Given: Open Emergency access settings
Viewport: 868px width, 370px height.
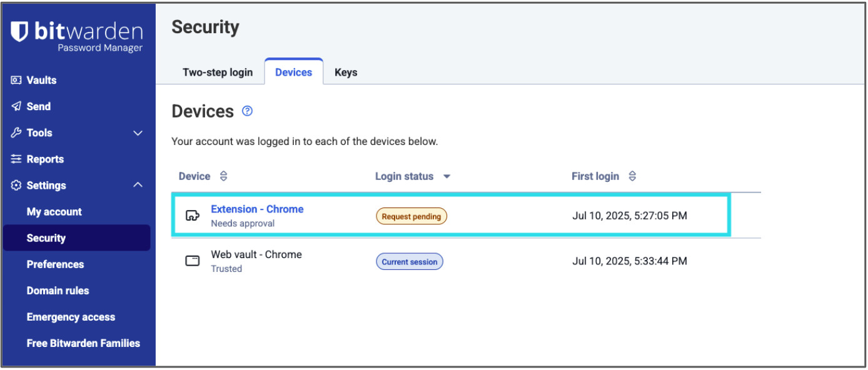Looking at the screenshot, I should click(x=71, y=317).
